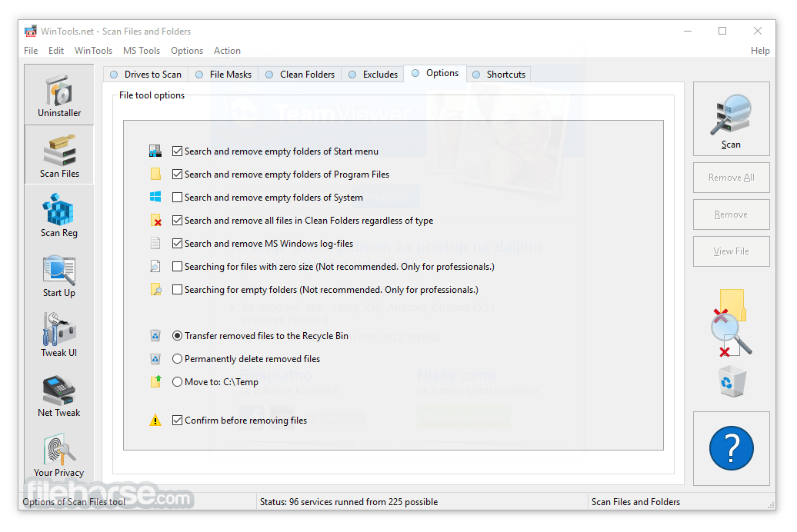Click the Remove button
797x532 pixels.
click(731, 214)
